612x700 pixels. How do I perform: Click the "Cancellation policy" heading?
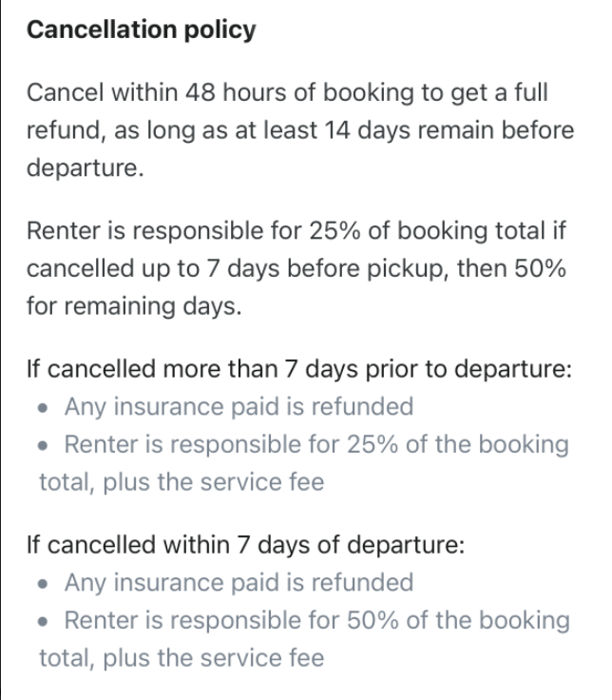(142, 30)
